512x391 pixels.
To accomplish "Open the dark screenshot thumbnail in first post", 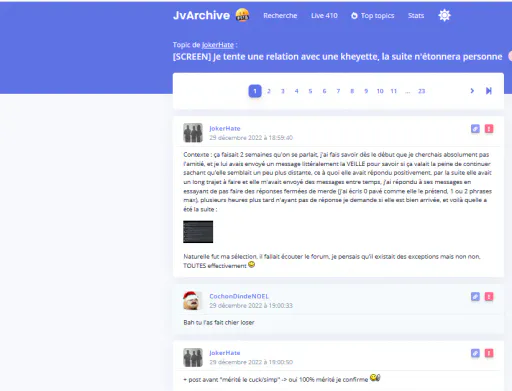I will click(x=198, y=232).
